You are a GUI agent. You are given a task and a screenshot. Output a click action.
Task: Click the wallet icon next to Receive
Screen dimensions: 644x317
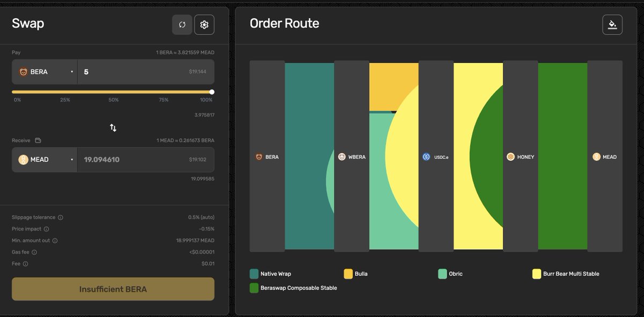tap(38, 141)
